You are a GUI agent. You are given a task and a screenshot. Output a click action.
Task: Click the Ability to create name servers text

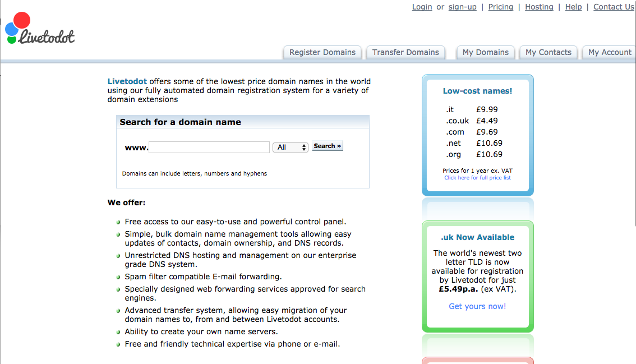coord(201,332)
